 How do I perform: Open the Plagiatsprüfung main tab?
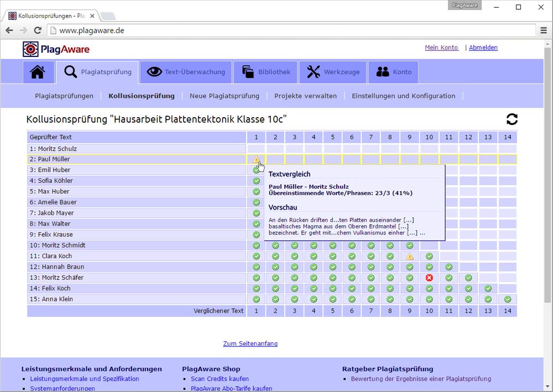click(97, 72)
